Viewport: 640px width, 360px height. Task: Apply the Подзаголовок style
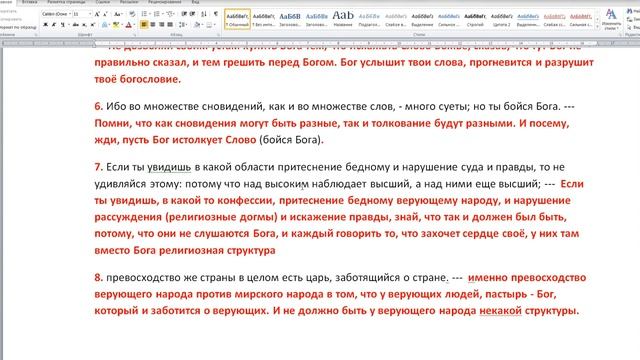click(369, 20)
